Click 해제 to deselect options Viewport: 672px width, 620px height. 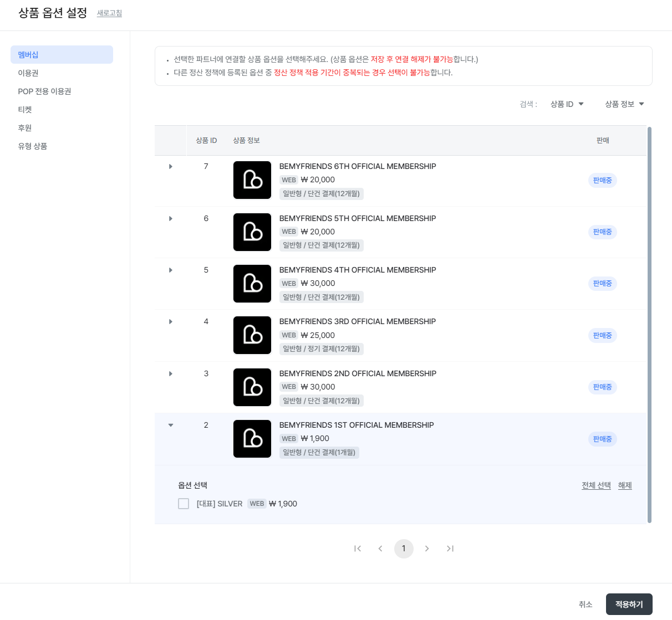pos(625,485)
